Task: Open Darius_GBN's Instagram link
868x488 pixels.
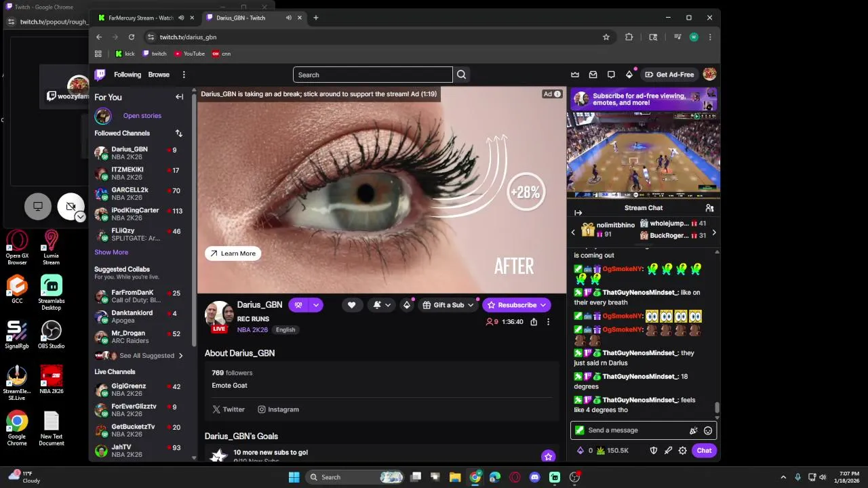Action: point(278,409)
